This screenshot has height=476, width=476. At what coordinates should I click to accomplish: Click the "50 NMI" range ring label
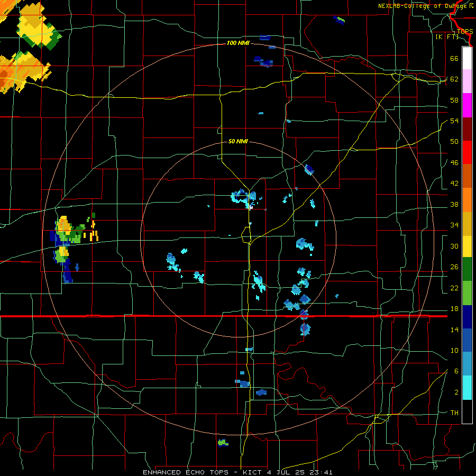coord(238,141)
